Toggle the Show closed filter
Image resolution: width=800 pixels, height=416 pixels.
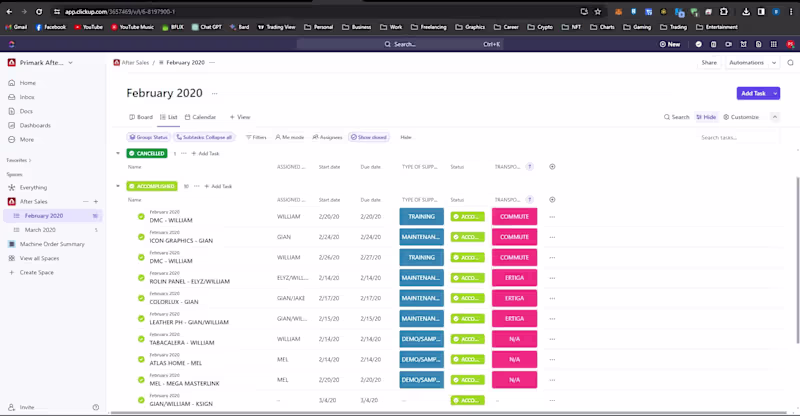369,137
